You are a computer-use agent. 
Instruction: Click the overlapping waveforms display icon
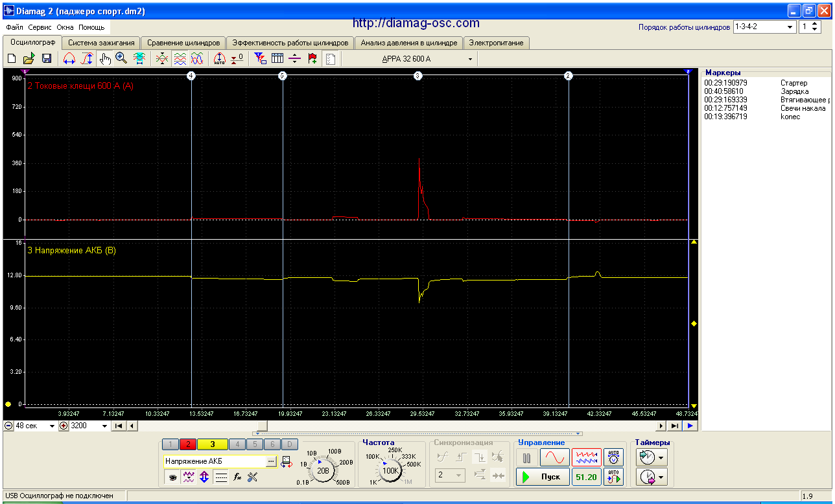(x=197, y=59)
